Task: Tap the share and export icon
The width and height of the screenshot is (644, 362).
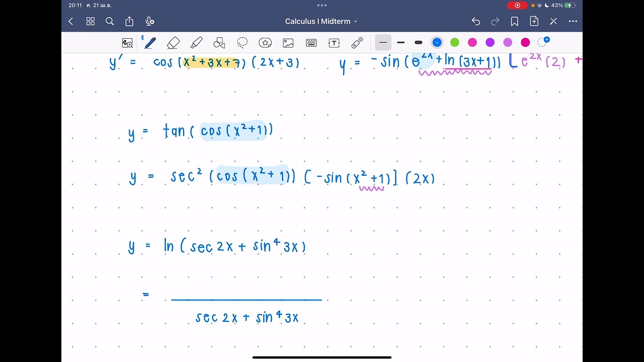Action: coord(129,21)
